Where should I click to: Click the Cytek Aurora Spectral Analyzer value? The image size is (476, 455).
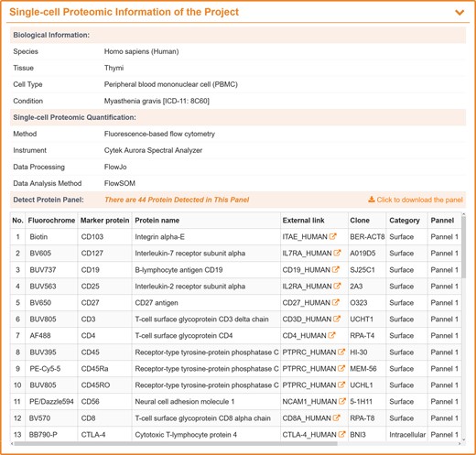pyautogui.click(x=153, y=150)
